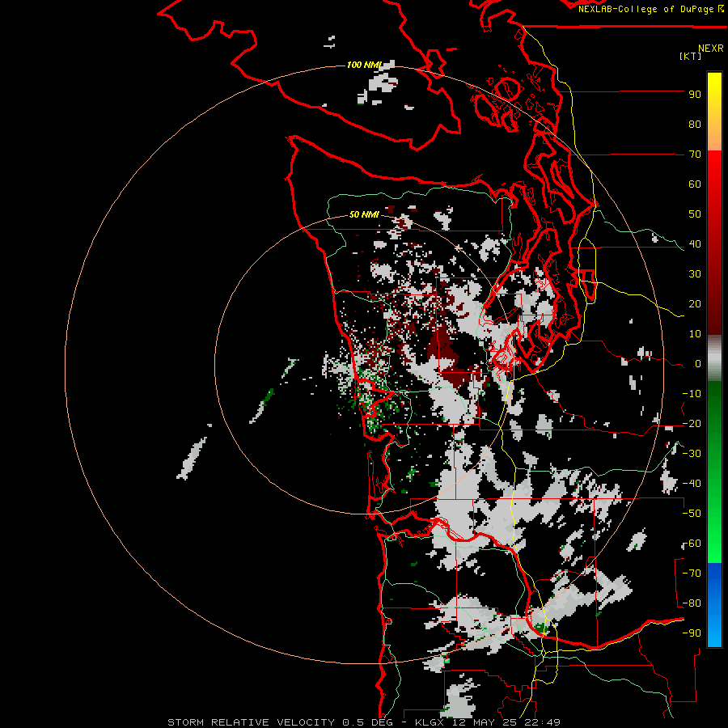Screen dimensions: 728x728
Task: Click the 10 value on the velocity scale
Action: [695, 334]
